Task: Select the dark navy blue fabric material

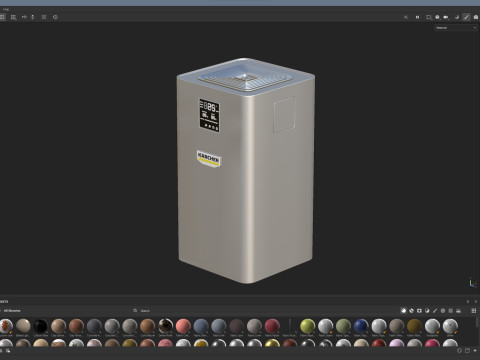Action: (x=361, y=326)
